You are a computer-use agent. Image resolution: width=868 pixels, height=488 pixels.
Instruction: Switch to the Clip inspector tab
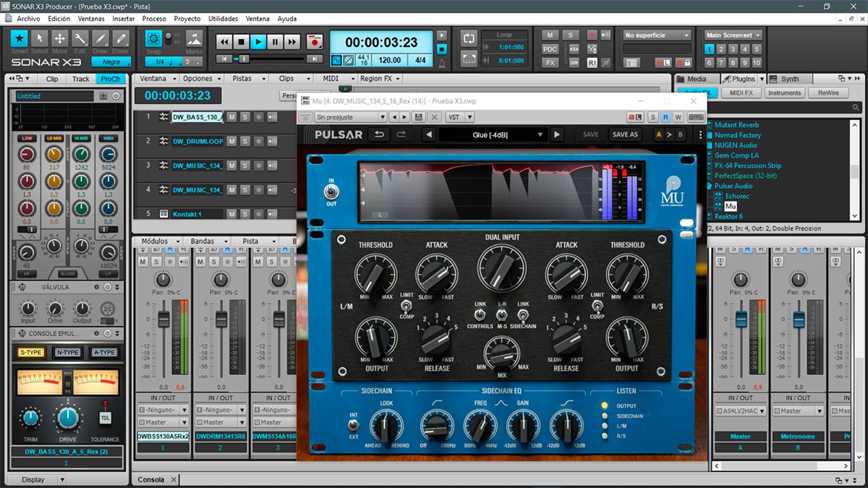point(52,79)
